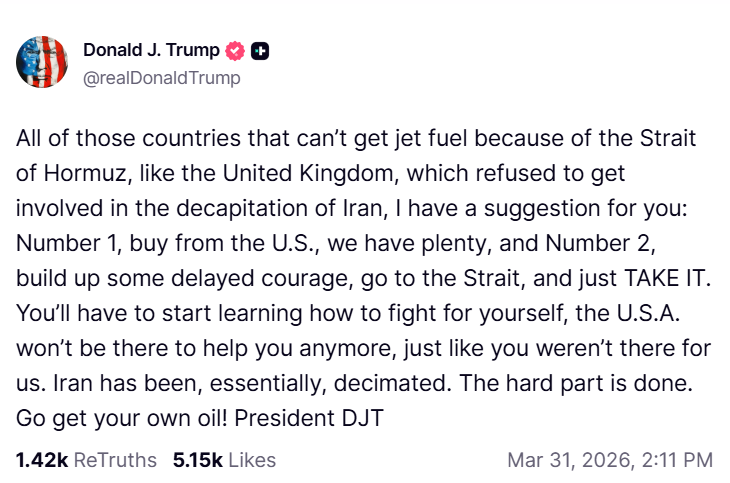Open the Mar 31, 2026 post date
The height and width of the screenshot is (483, 730).
(565, 460)
